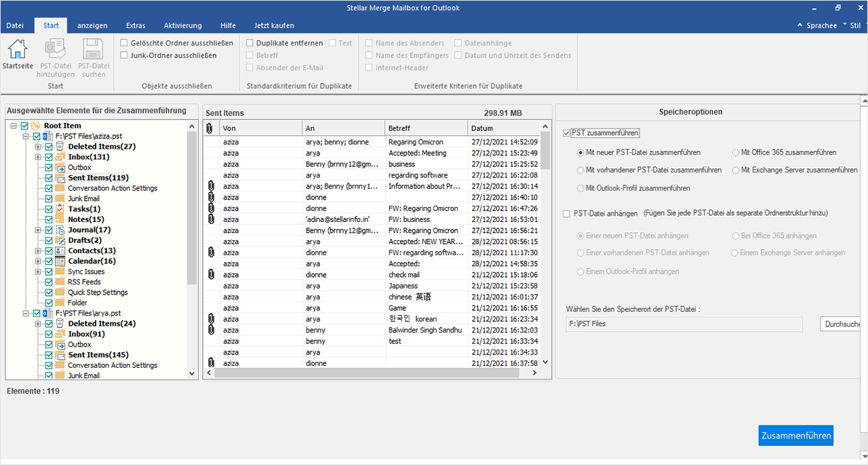This screenshot has height=465, width=868.
Task: Click the Deleted Items(24) trash icon
Action: point(60,324)
